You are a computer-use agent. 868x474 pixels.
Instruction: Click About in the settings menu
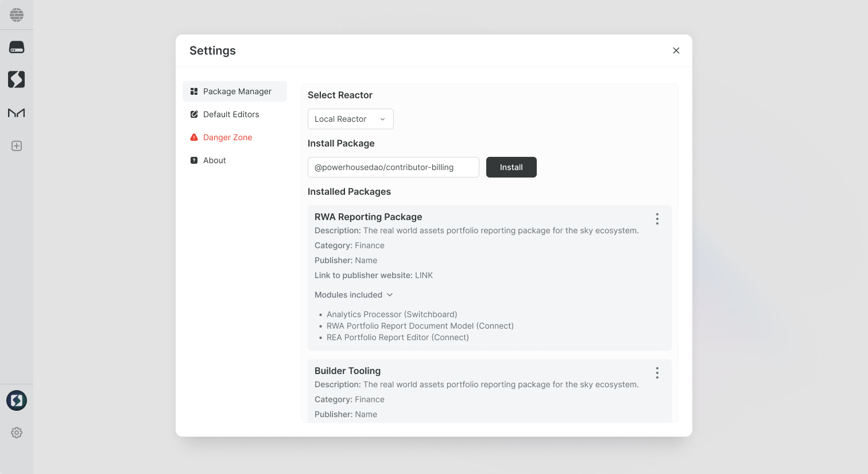(214, 160)
